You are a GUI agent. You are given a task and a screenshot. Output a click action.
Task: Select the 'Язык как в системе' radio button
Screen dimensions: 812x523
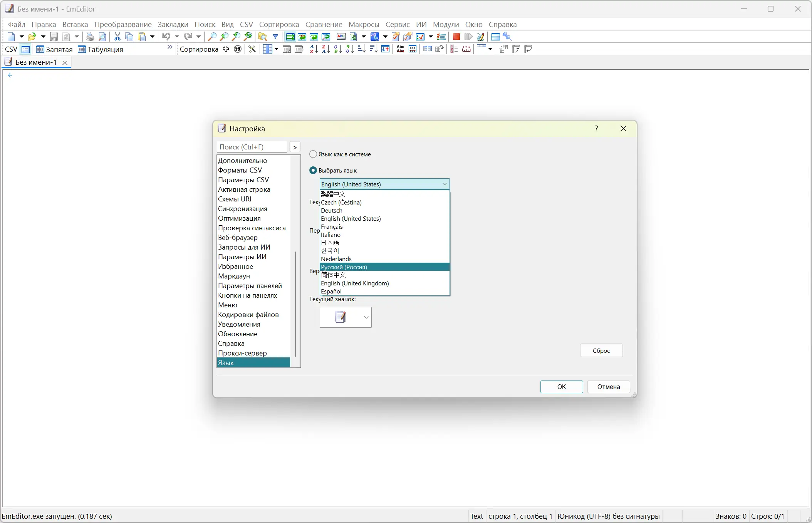tap(313, 154)
